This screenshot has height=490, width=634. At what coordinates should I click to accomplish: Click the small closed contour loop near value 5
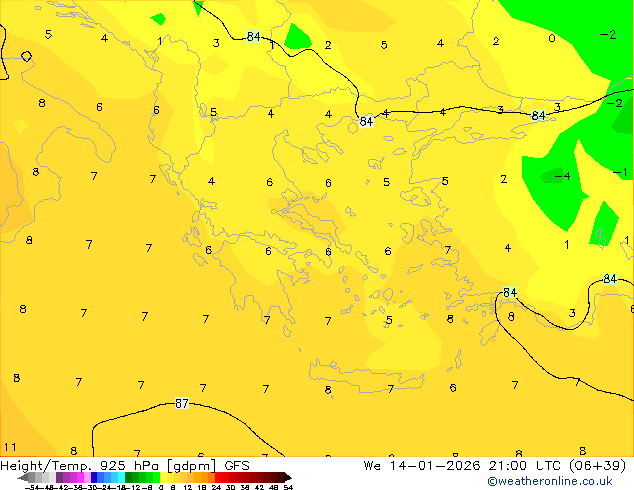pyautogui.click(x=26, y=56)
